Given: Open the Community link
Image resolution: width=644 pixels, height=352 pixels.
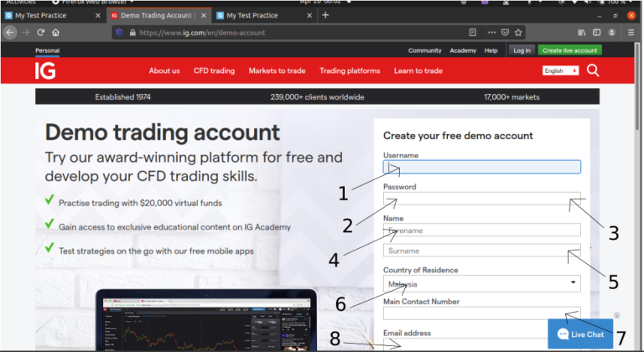Looking at the screenshot, I should pos(424,50).
